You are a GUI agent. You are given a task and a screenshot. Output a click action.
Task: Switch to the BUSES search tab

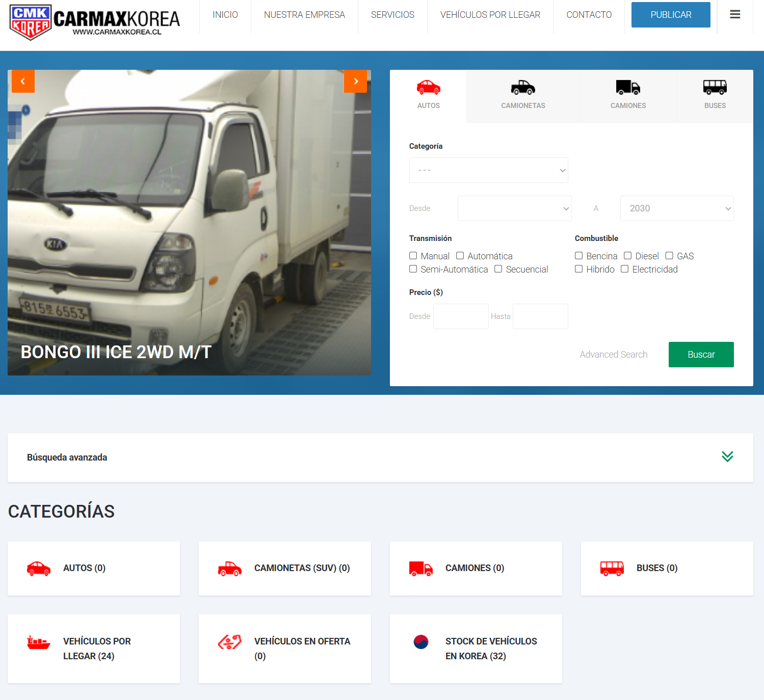pos(715,96)
